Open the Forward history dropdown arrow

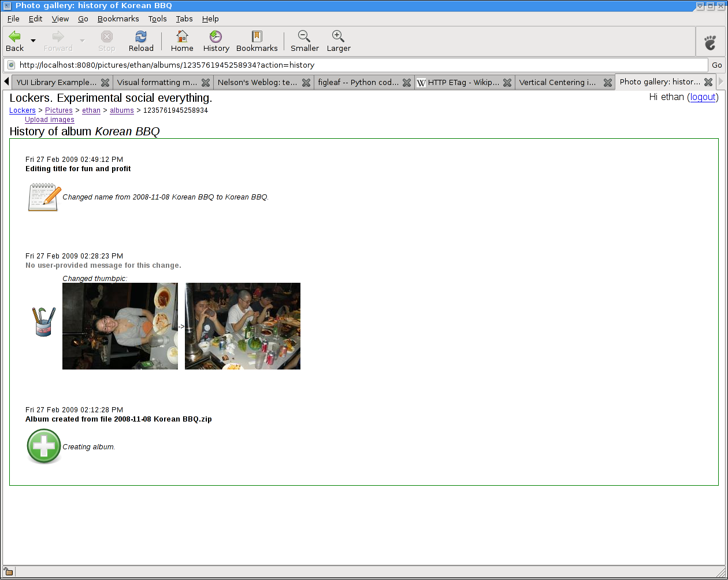coord(82,41)
